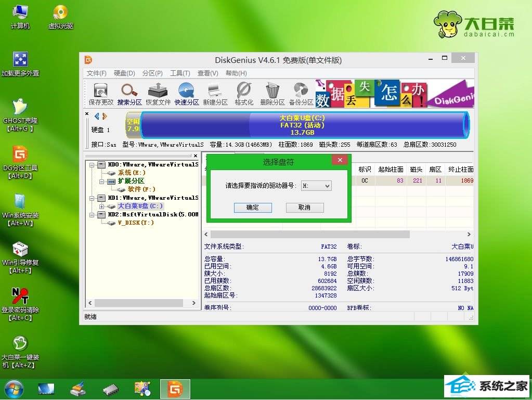Screen dimensions: 532x400
Task: Click right arrow of partition table scrollbar
Action: (469, 235)
